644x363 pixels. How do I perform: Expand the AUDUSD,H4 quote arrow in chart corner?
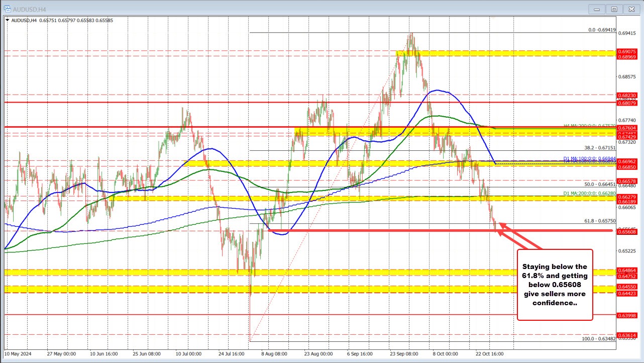coord(8,21)
